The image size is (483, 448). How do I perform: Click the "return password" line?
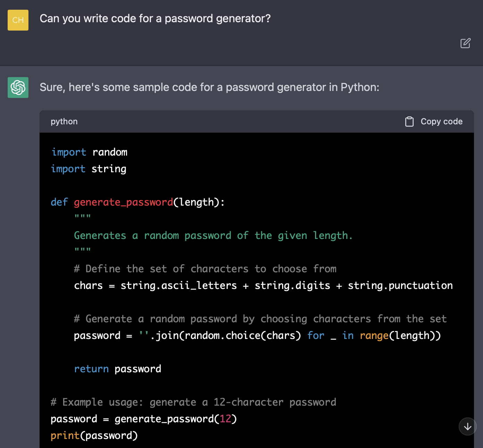[x=118, y=369]
